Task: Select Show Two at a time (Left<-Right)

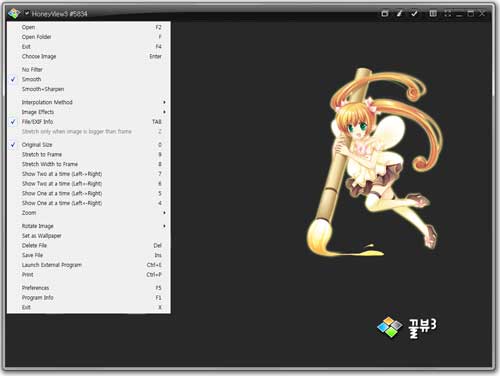Action: (x=89, y=183)
